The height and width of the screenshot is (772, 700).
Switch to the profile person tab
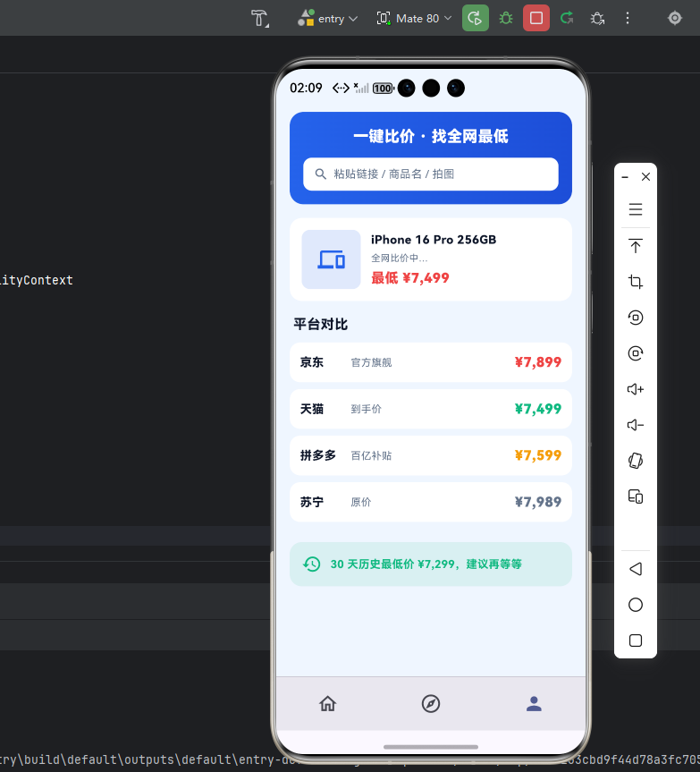[x=534, y=703]
